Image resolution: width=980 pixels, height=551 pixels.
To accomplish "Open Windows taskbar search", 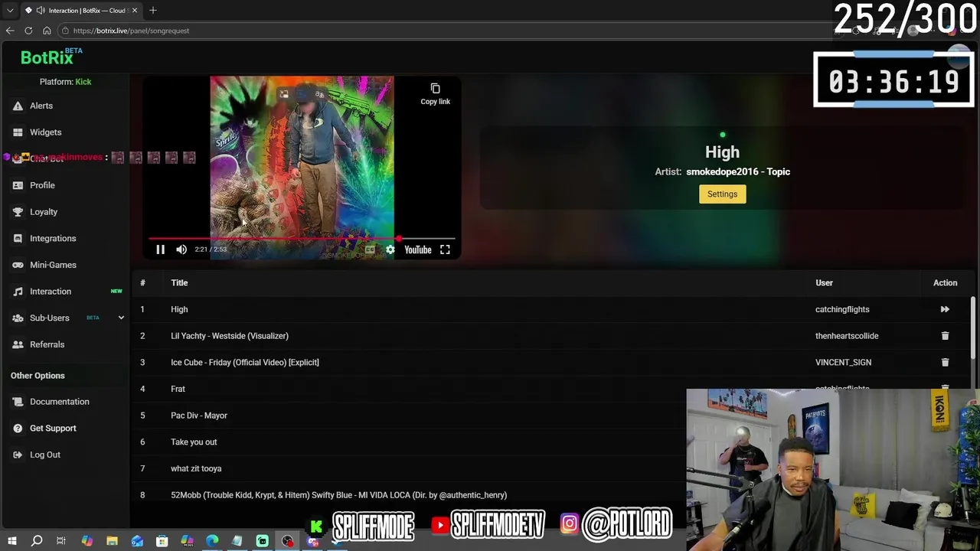I will (x=37, y=541).
